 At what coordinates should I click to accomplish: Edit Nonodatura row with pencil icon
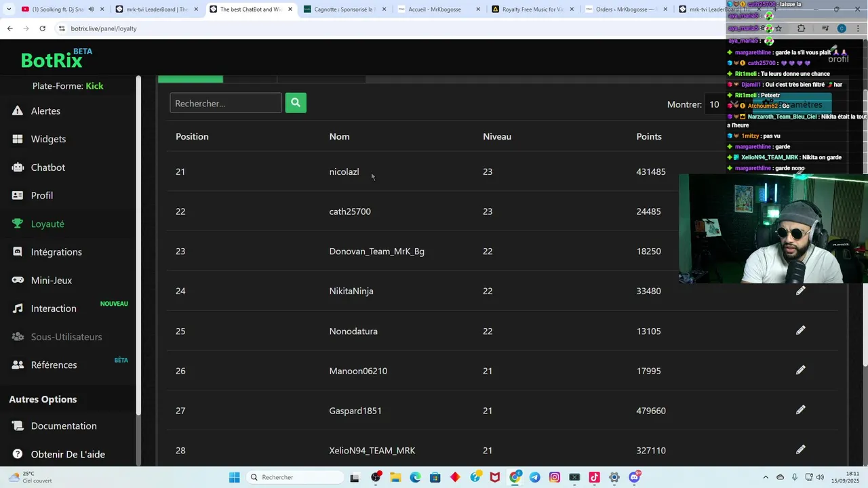tap(801, 330)
